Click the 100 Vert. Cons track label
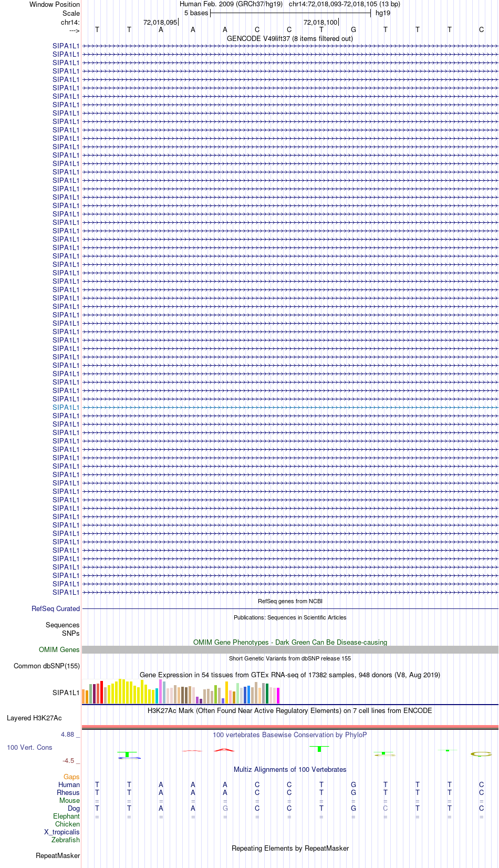Viewport: 499px width, 868px height. 29,747
